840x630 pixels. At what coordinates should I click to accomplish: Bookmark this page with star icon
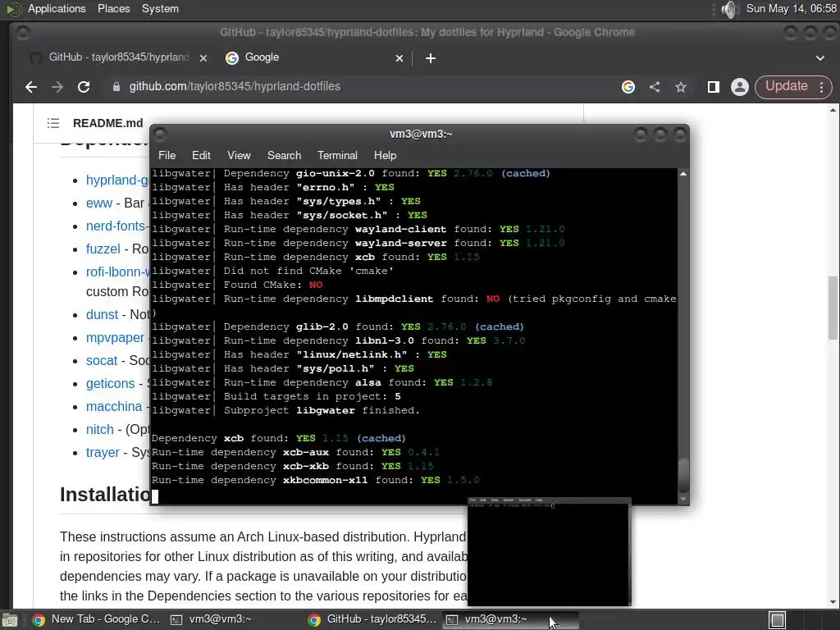(x=681, y=87)
